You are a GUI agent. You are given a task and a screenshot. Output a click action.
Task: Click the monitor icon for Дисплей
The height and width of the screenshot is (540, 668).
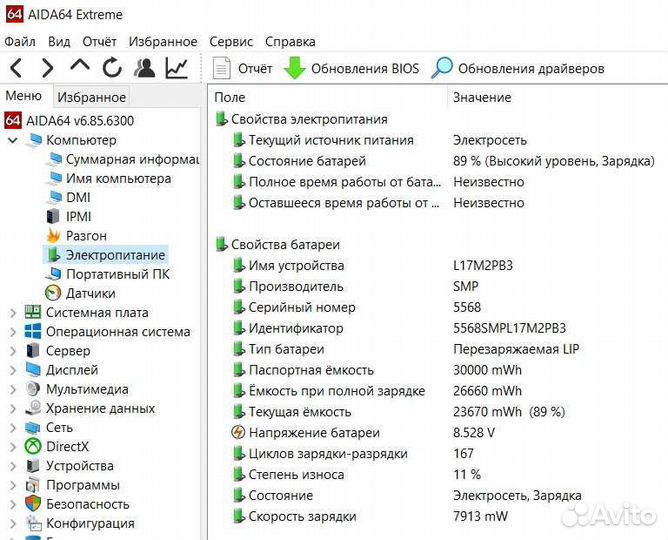(33, 370)
